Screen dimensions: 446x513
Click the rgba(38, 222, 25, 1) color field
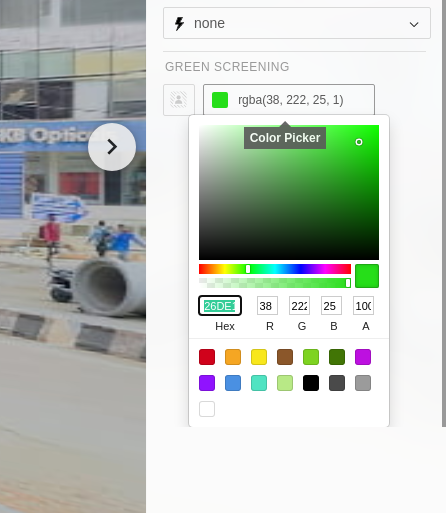[x=289, y=100]
